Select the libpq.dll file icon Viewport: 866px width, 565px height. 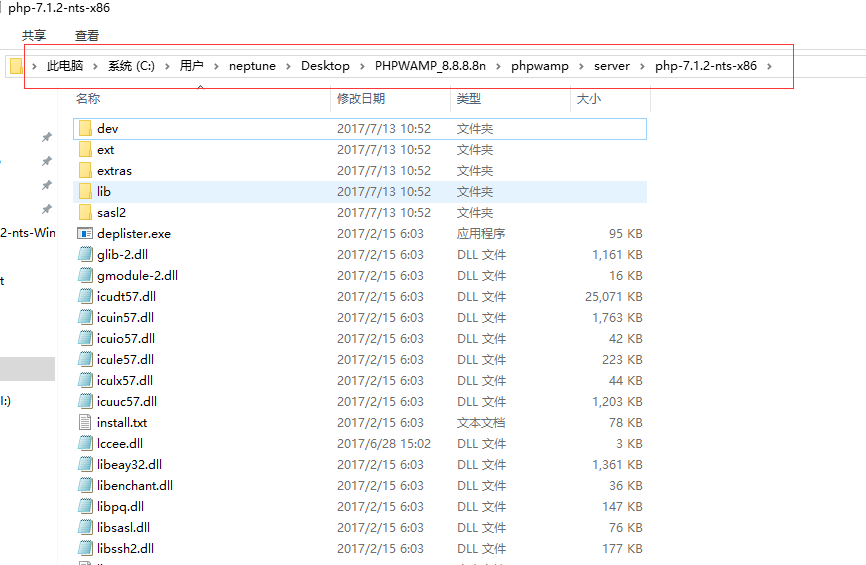click(85, 506)
